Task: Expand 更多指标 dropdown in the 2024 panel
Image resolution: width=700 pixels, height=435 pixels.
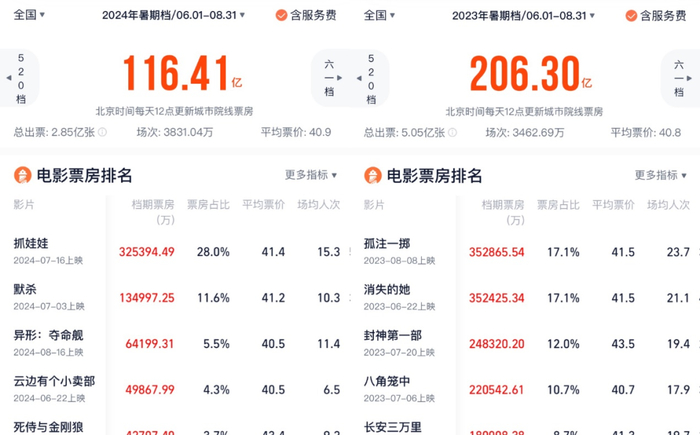Action: click(311, 175)
